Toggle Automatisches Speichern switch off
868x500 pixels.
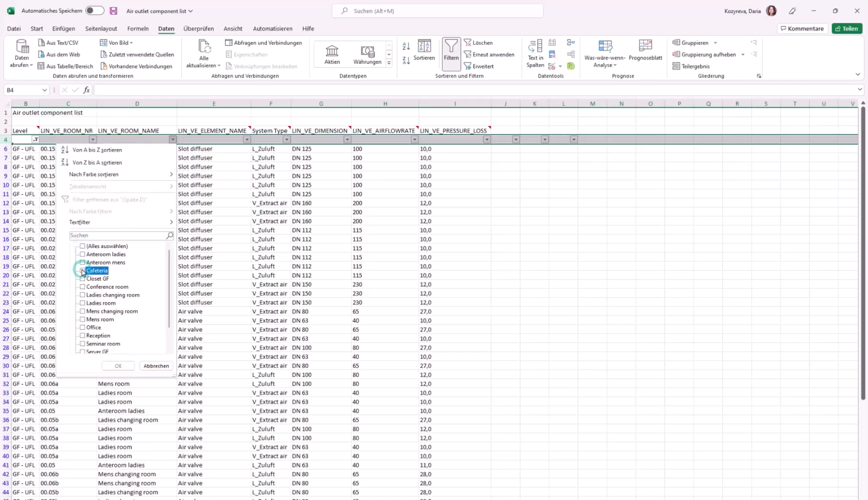pyautogui.click(x=94, y=10)
